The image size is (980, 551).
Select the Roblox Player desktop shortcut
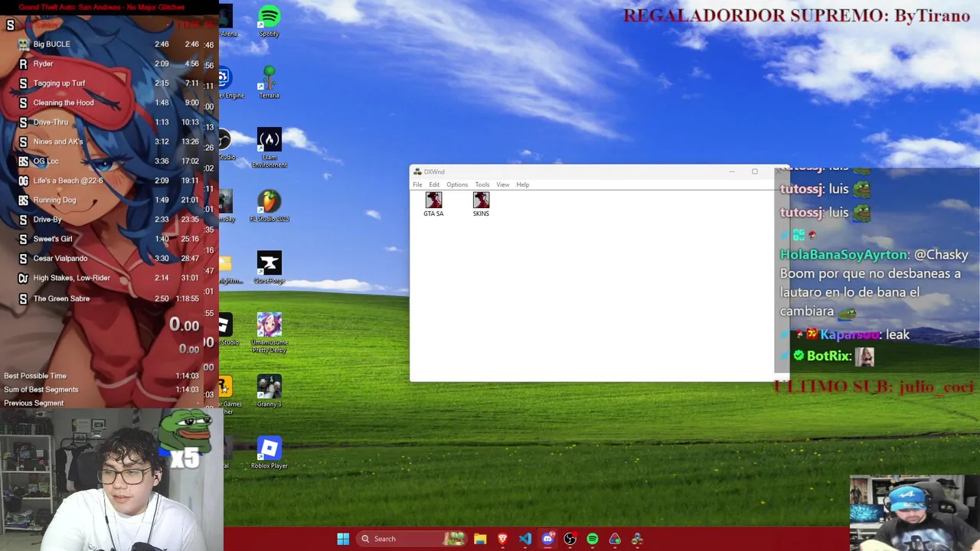tap(269, 453)
